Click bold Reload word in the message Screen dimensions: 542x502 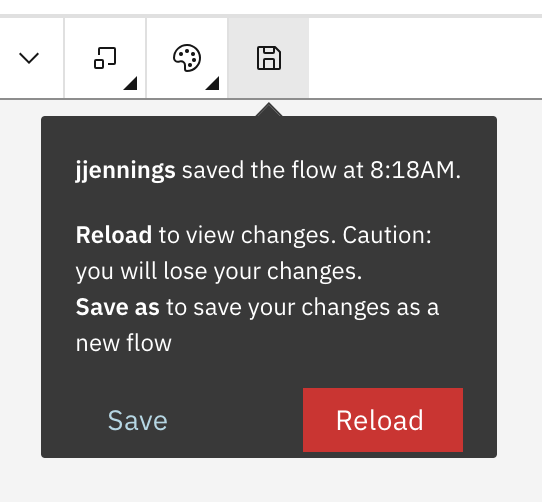click(114, 235)
